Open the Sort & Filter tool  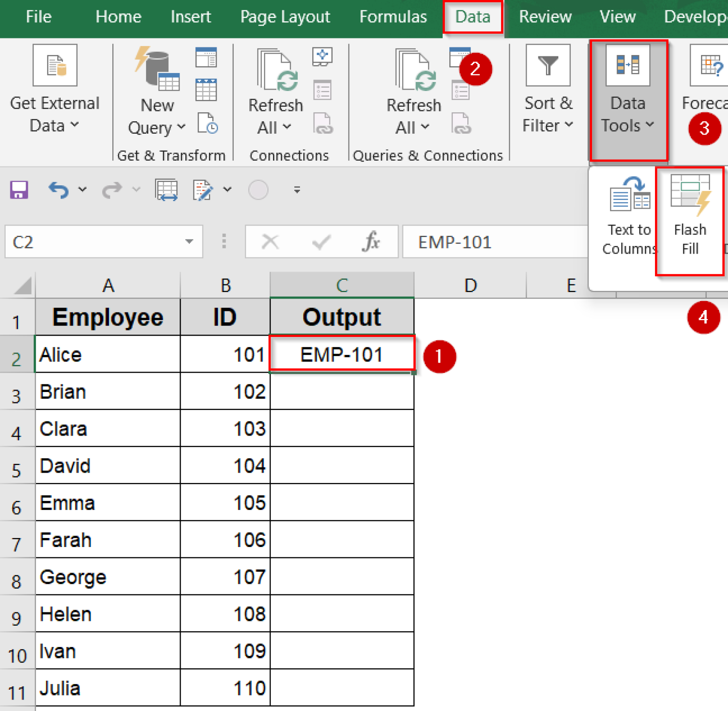[x=547, y=92]
